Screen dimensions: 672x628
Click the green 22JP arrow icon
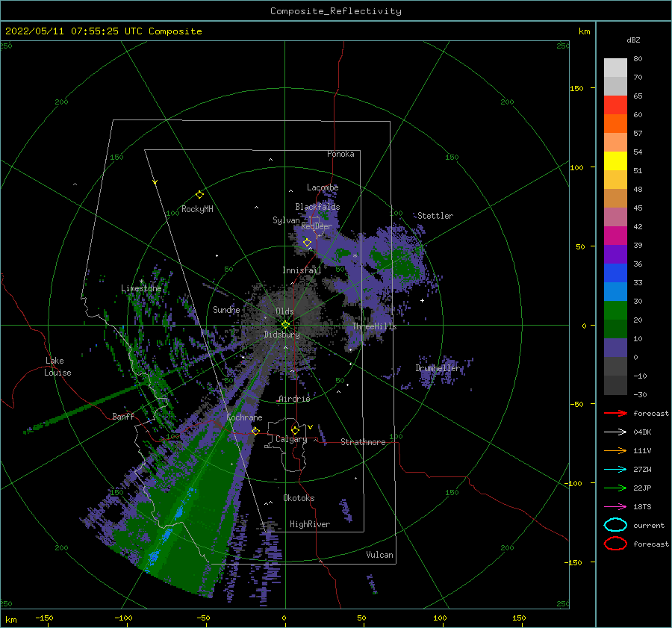point(615,488)
